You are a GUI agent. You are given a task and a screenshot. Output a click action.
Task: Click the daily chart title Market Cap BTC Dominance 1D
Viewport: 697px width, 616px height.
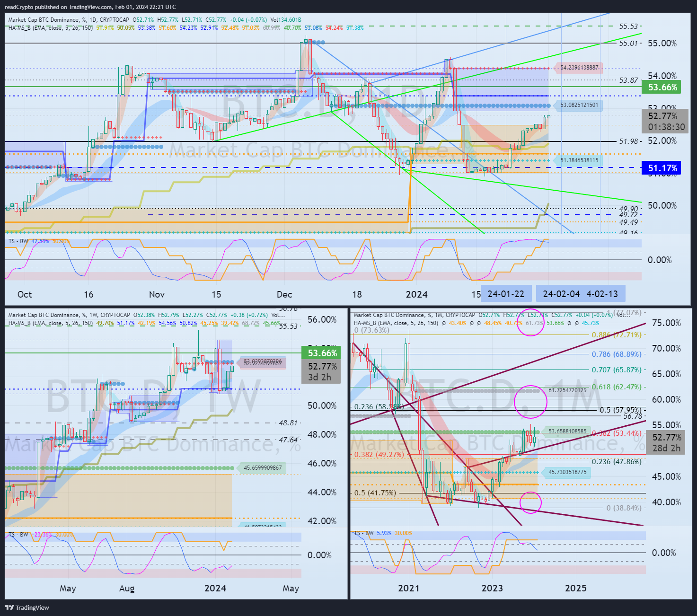(x=69, y=20)
